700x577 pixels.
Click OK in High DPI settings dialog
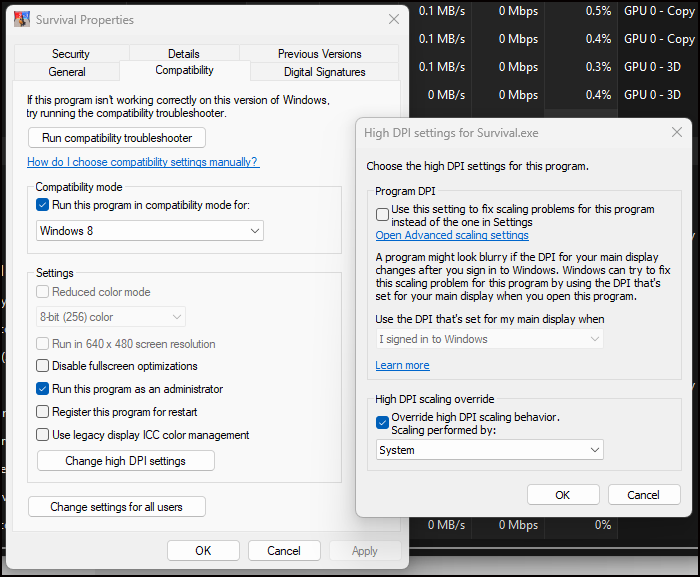[x=563, y=495]
